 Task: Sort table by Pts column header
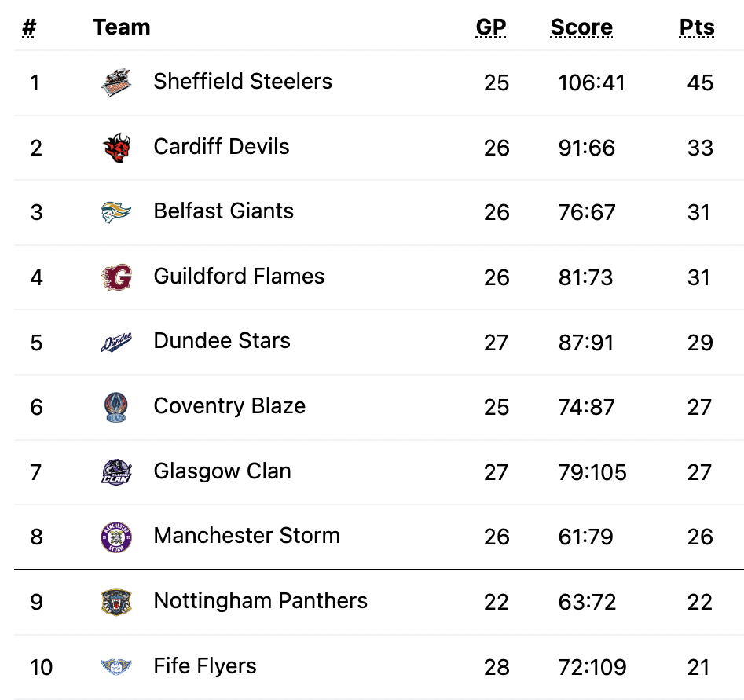pyautogui.click(x=697, y=27)
